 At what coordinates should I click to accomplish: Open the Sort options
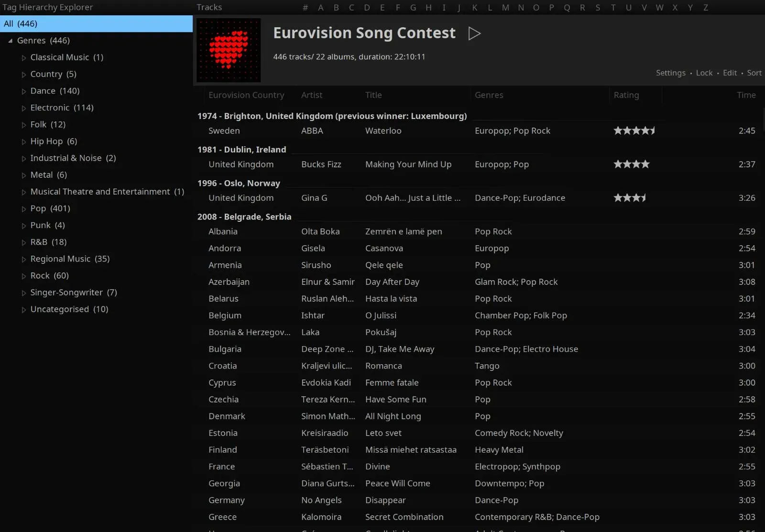click(x=754, y=73)
